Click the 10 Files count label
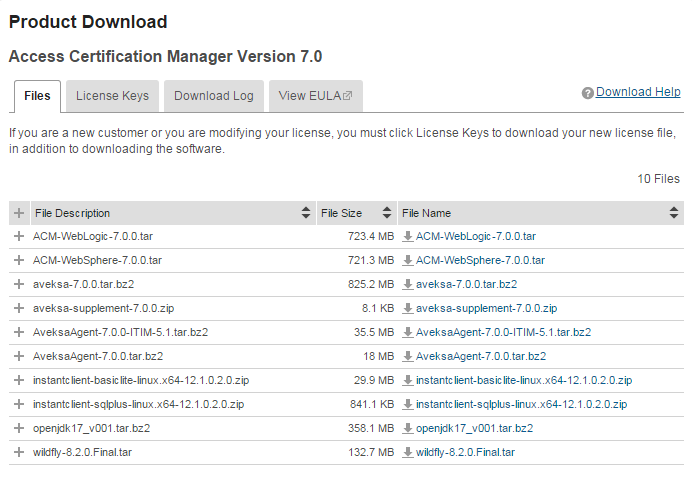Image resolution: width=692 pixels, height=496 pixels. tap(658, 179)
